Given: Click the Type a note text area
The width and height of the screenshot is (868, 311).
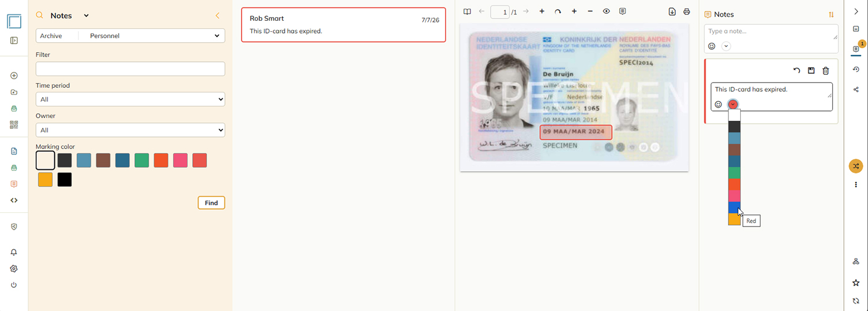Looking at the screenshot, I should click(771, 32).
